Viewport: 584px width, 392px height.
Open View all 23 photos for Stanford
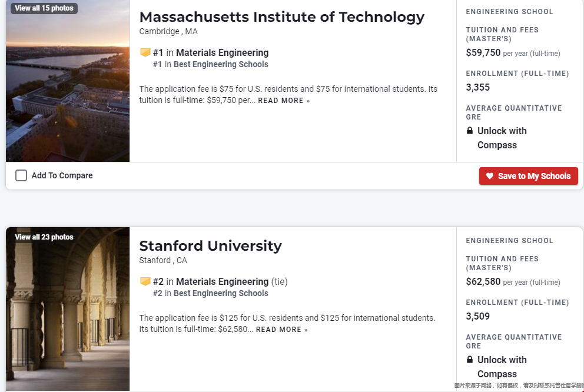(x=44, y=237)
